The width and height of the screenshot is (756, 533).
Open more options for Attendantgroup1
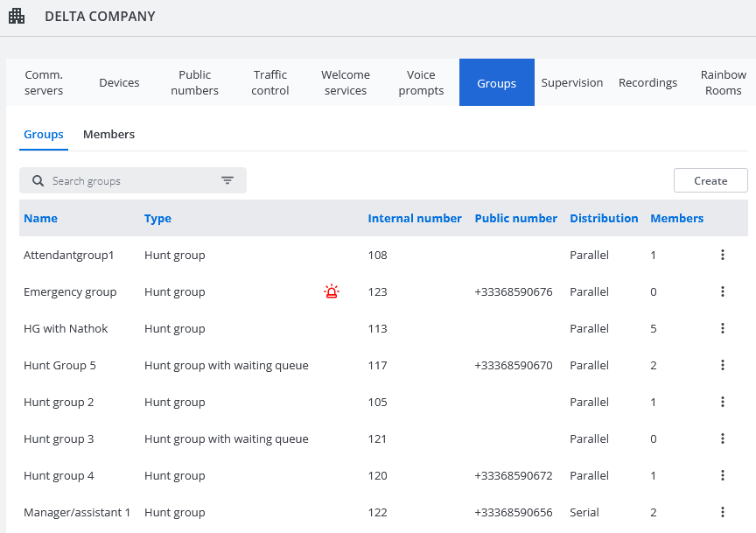pos(722,255)
